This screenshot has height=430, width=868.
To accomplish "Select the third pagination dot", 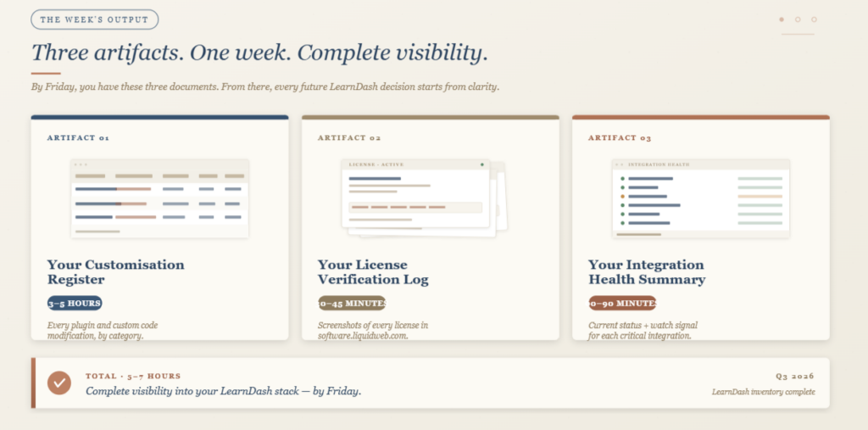I will point(814,20).
